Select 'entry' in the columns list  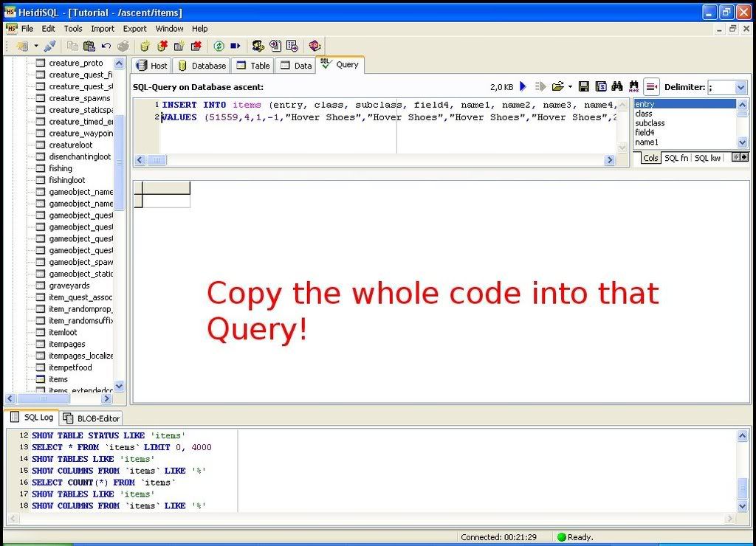click(684, 104)
